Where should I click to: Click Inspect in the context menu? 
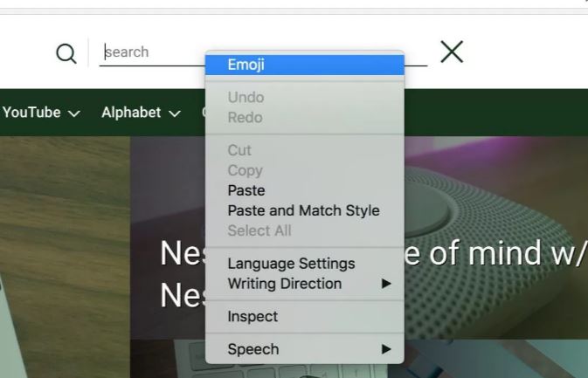click(x=252, y=317)
